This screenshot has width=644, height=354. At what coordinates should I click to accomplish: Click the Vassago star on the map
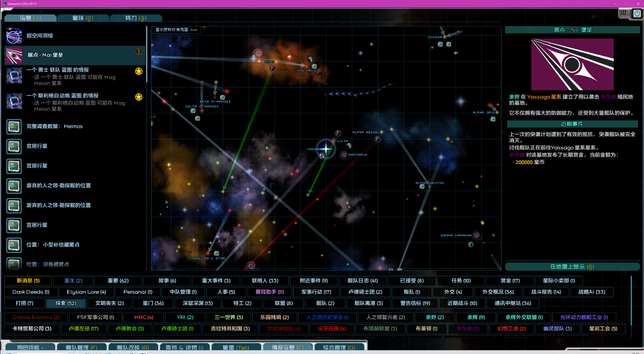pyautogui.click(x=326, y=149)
